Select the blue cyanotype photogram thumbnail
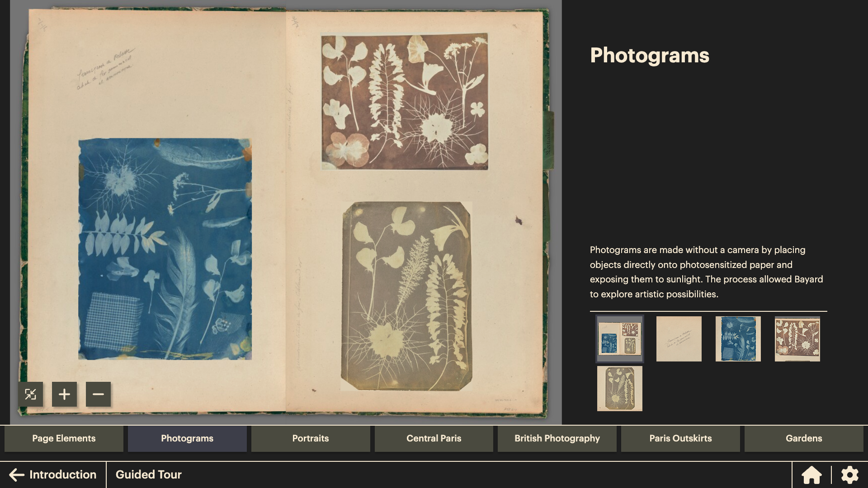Image resolution: width=868 pixels, height=488 pixels. pyautogui.click(x=738, y=339)
